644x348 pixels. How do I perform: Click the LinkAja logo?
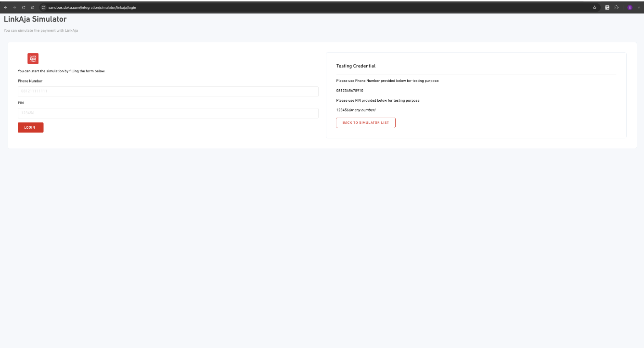pyautogui.click(x=33, y=58)
